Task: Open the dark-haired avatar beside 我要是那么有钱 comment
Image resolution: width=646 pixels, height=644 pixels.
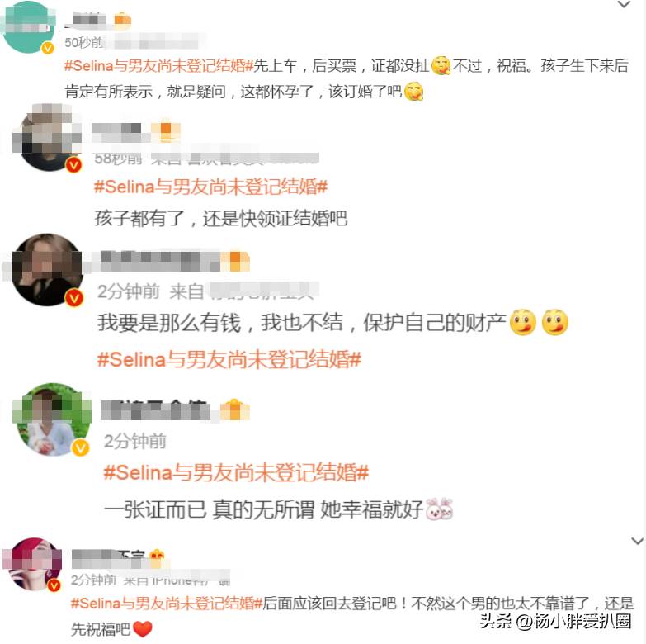Action: 47,270
